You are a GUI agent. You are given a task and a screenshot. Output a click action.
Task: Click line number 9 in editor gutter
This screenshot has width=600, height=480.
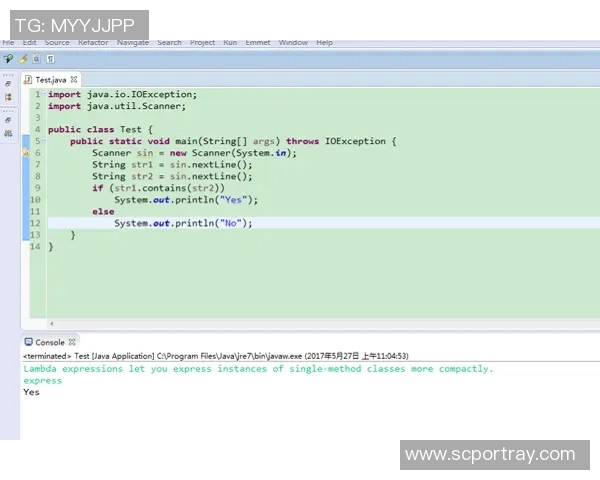click(36, 188)
